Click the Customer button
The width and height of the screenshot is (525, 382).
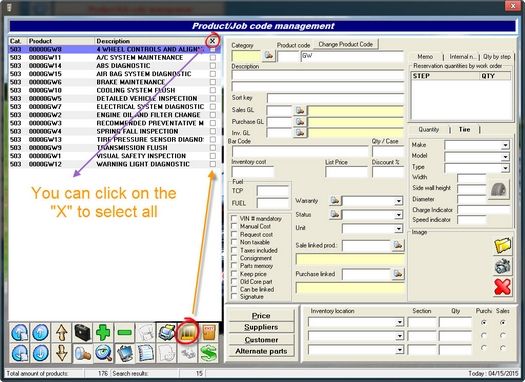(261, 339)
